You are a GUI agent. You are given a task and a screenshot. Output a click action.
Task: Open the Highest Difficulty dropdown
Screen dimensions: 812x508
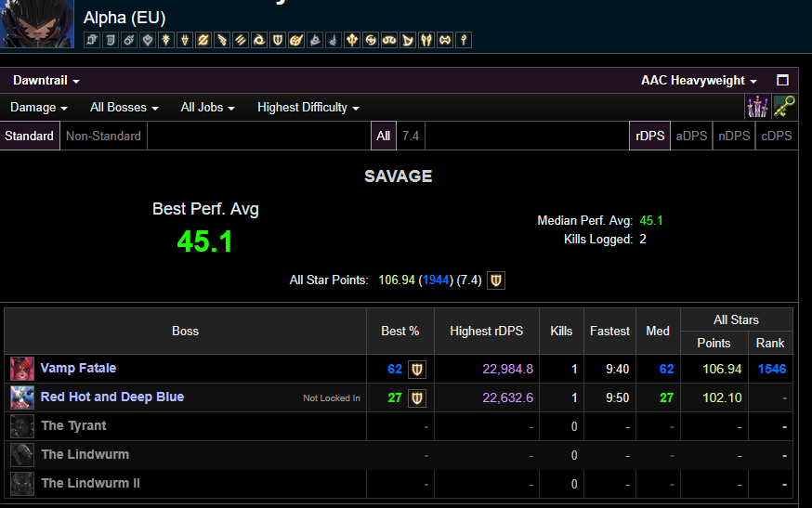click(308, 107)
